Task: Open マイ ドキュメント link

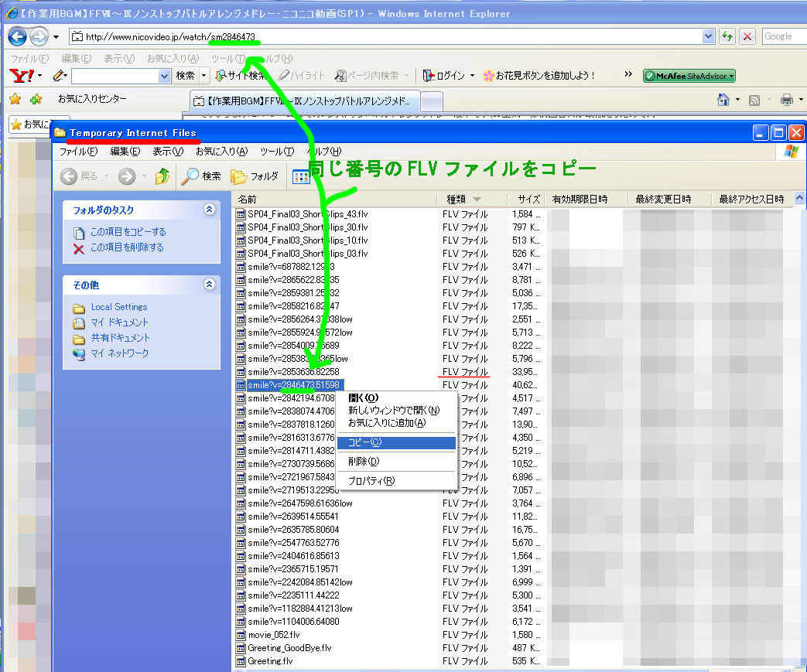Action: pyautogui.click(x=119, y=322)
